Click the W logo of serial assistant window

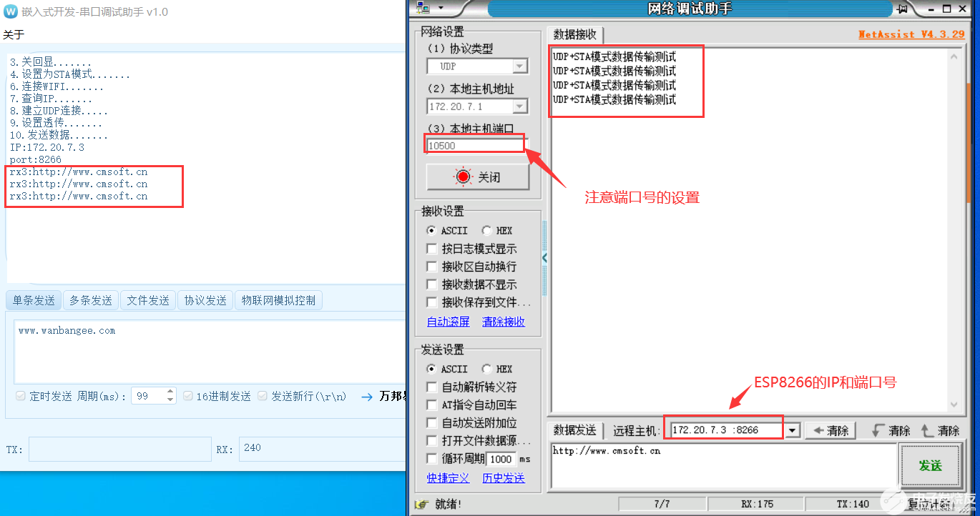click(x=10, y=11)
